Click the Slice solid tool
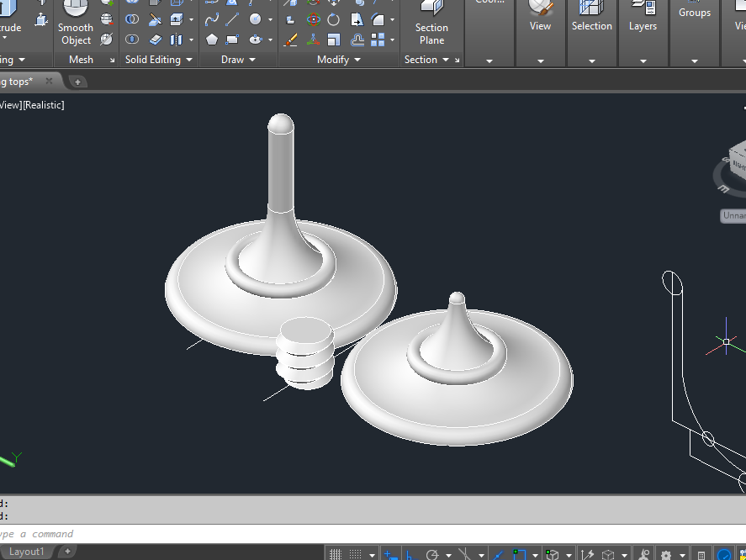The width and height of the screenshot is (746, 560). pos(155,19)
